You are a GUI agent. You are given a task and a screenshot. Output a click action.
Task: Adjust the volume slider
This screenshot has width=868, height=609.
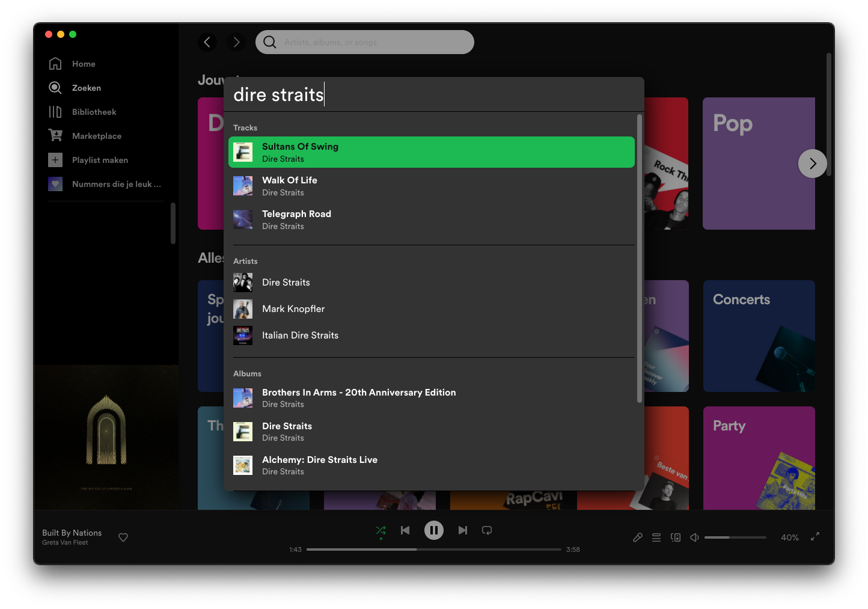pyautogui.click(x=735, y=537)
